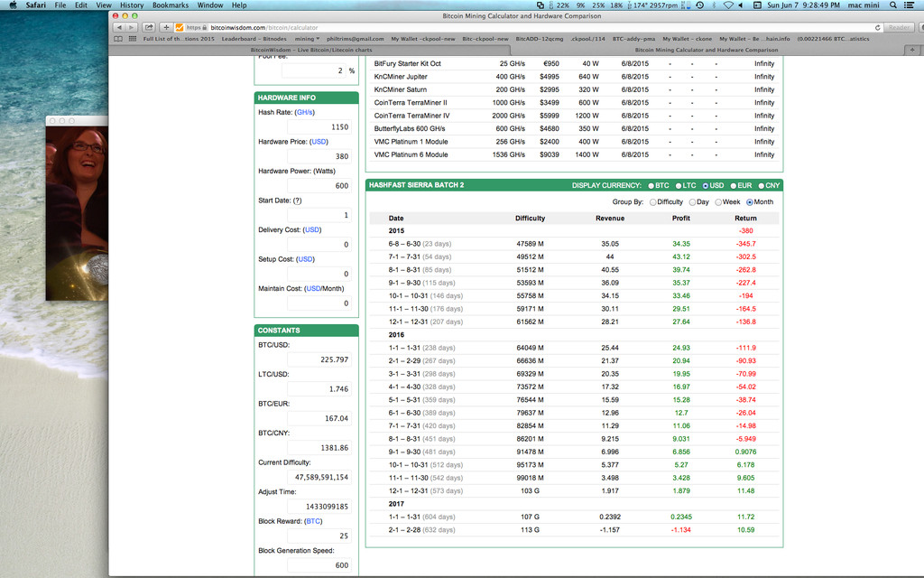Click the VMC Platinum 6 Module row

pos(574,154)
